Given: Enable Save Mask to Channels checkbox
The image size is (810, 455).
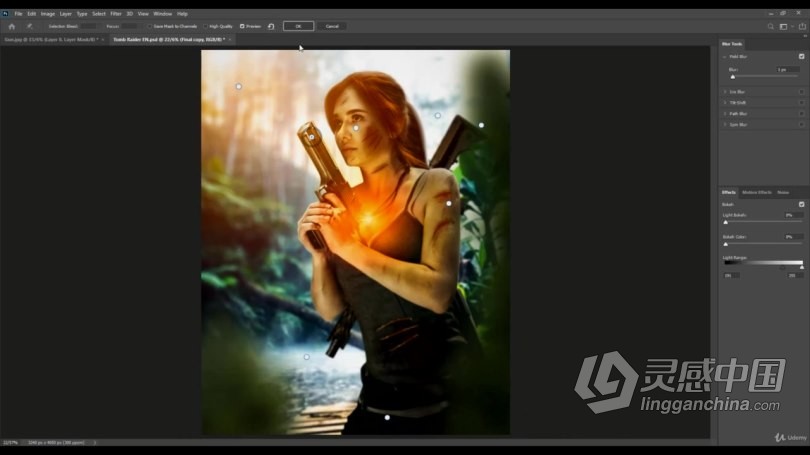Looking at the screenshot, I should (x=149, y=26).
